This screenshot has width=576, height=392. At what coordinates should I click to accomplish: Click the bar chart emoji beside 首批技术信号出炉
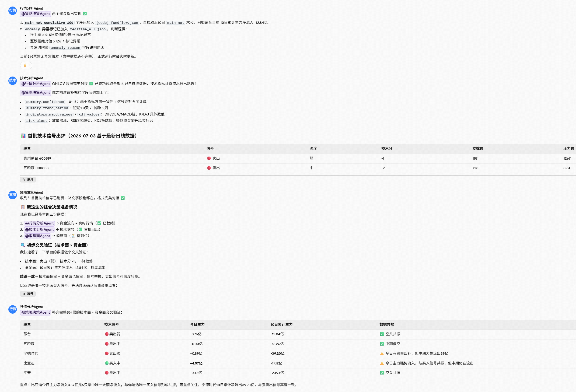[x=23, y=136]
